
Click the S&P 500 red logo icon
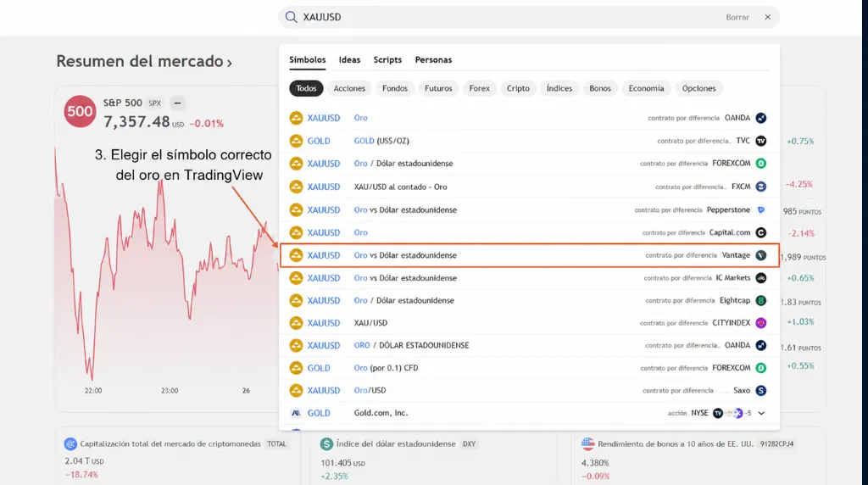80,111
